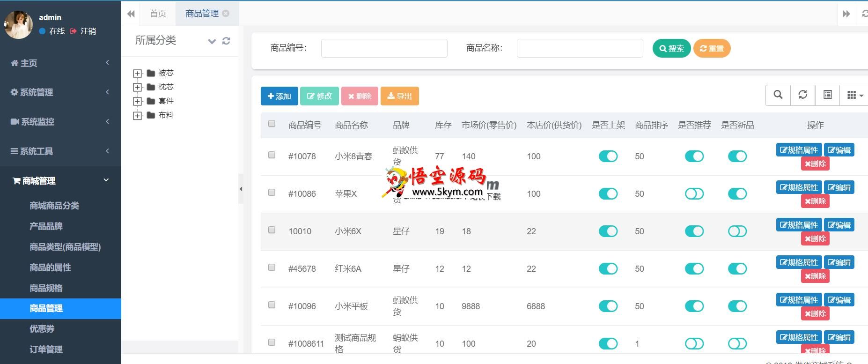Expand the 系统监控 sidebar menu
The image size is (868, 364).
click(60, 122)
